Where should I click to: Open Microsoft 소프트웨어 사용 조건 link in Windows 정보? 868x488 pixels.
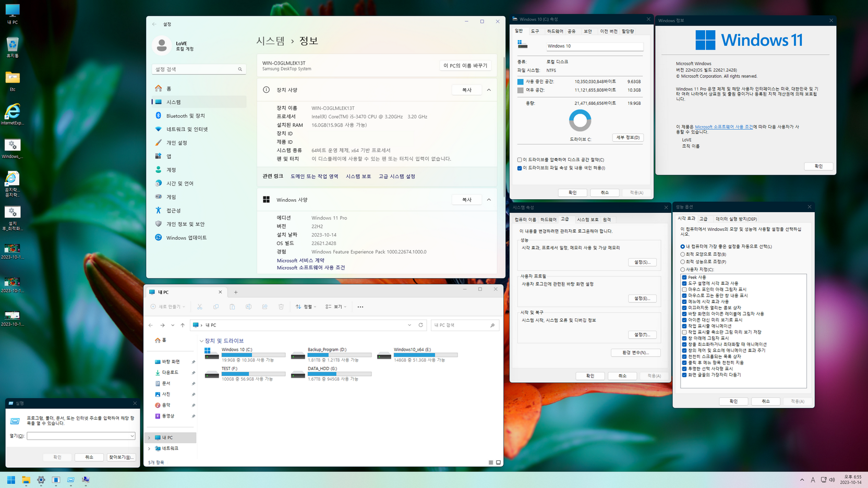pyautogui.click(x=724, y=127)
